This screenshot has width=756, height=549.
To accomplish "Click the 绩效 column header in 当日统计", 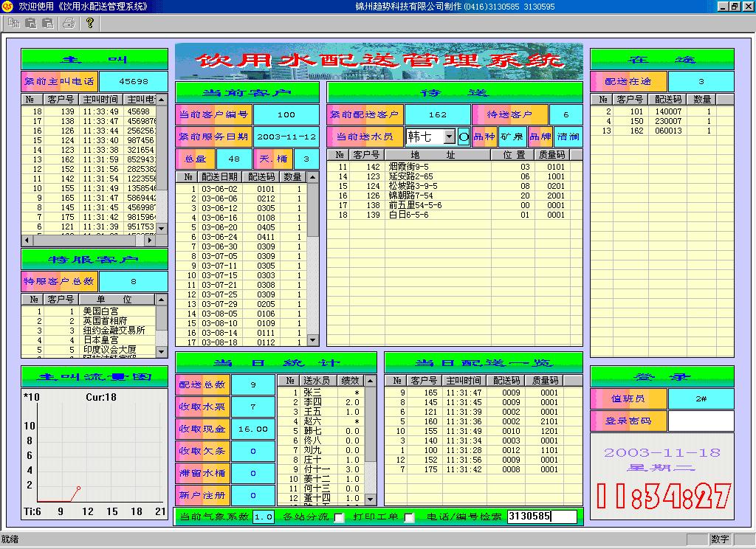I will (350, 381).
